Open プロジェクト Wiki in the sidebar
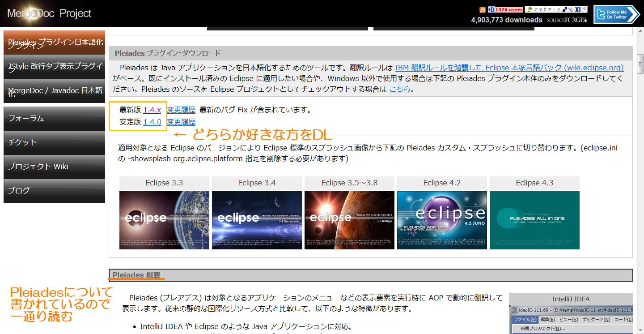 coord(54,167)
